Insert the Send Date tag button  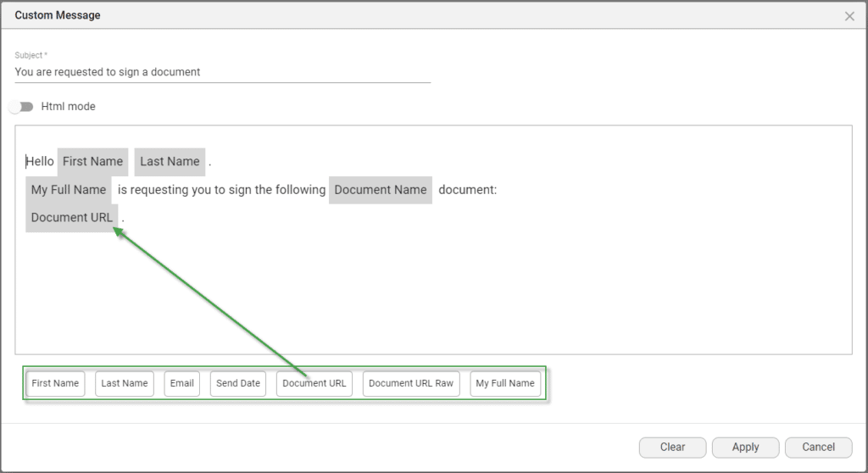click(x=238, y=383)
